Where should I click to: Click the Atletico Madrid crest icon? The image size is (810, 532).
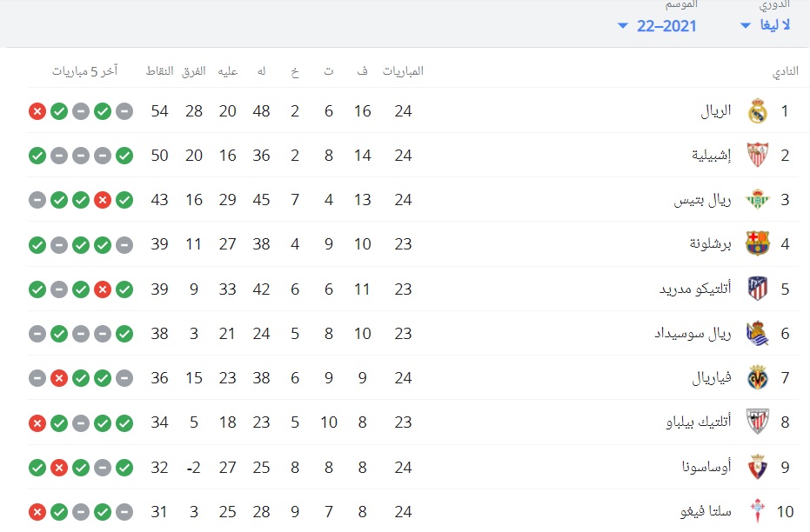757,289
